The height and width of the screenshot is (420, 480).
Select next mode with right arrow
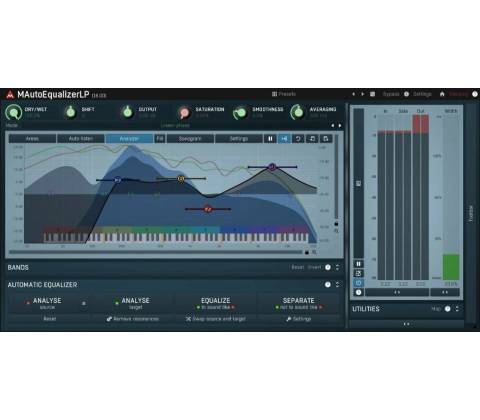[x=340, y=126]
